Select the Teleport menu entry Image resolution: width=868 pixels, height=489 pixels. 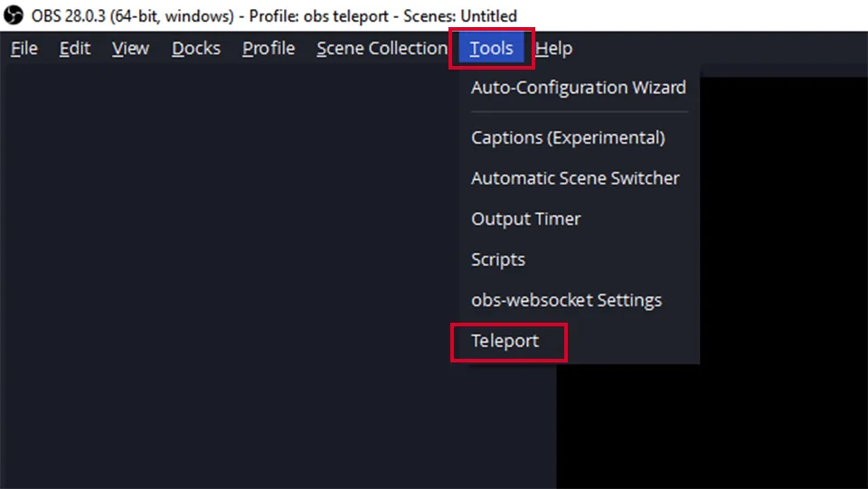tap(505, 341)
